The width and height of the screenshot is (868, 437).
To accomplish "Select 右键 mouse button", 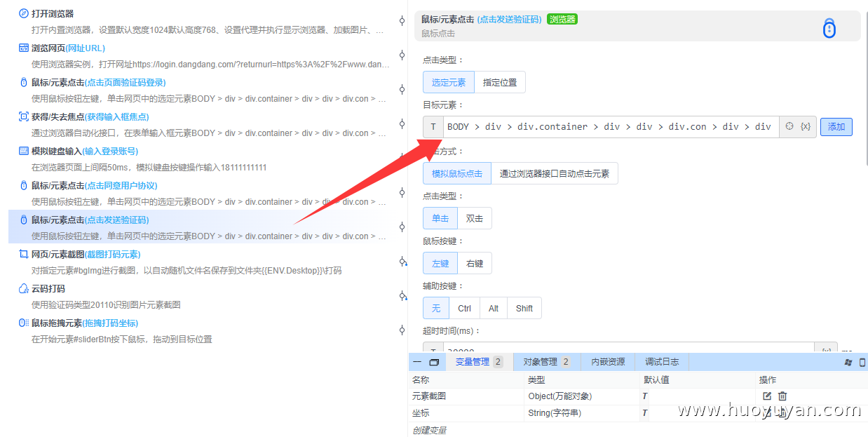I will [x=475, y=263].
